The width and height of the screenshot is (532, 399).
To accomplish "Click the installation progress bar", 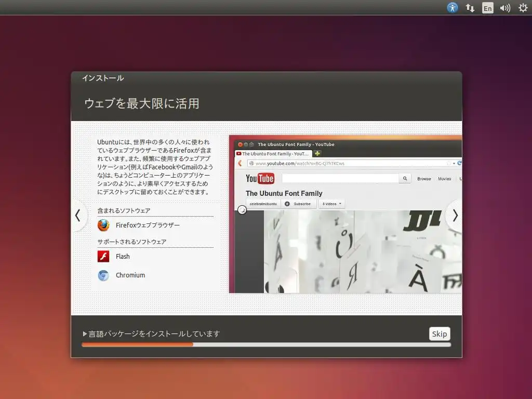I will [x=267, y=344].
